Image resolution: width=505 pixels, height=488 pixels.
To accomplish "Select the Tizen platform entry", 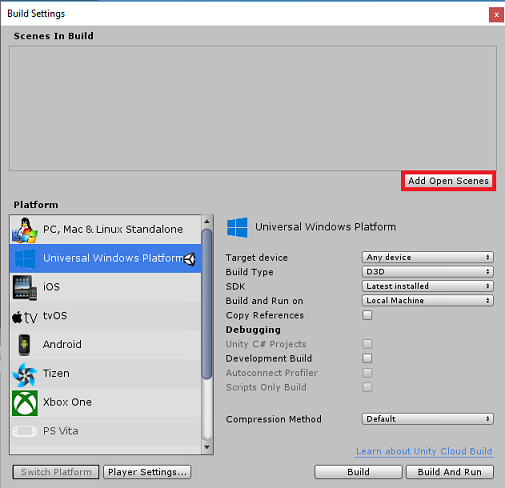I will coord(106,374).
